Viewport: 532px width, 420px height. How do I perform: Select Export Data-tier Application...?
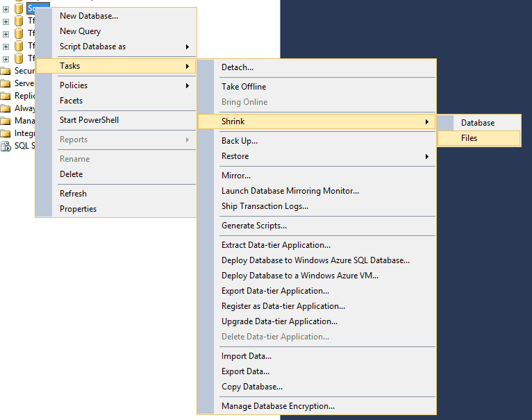pos(317,291)
